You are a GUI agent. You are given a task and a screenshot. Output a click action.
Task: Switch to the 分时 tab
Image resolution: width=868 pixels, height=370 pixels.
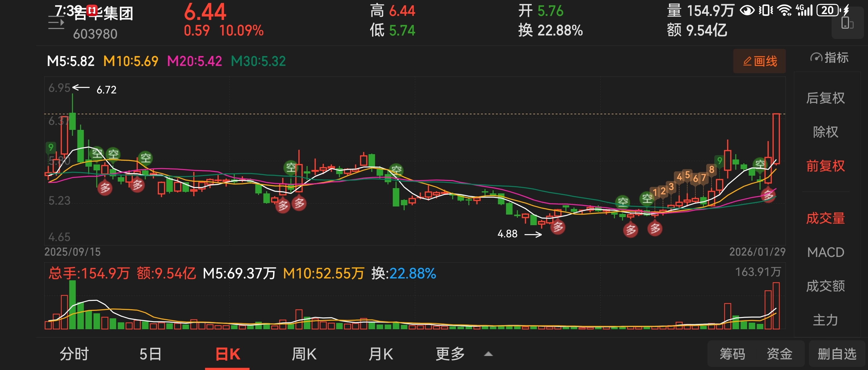[74, 354]
